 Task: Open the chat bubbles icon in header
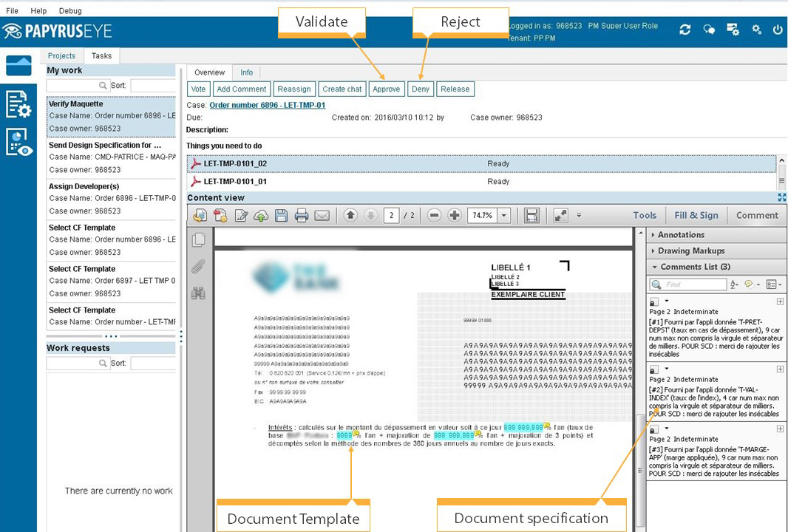coord(709,30)
